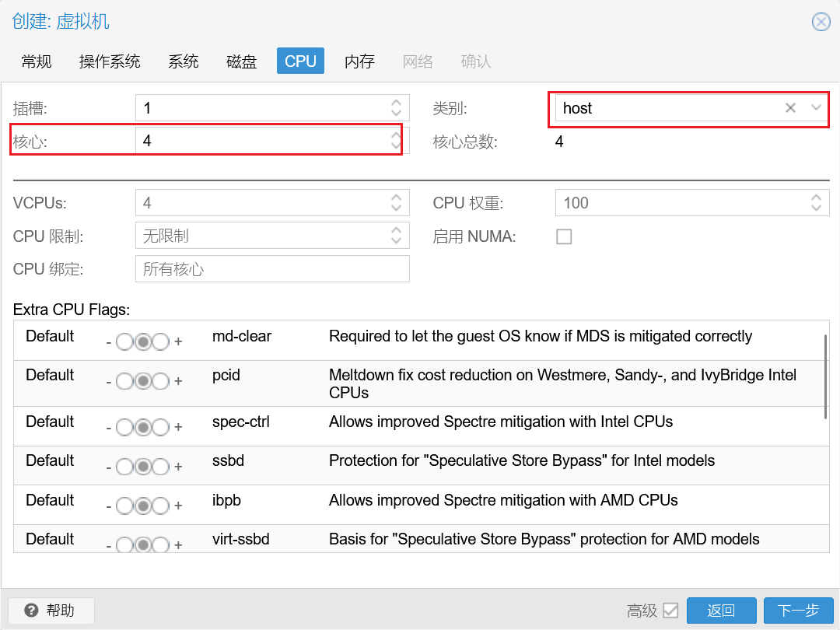This screenshot has width=840, height=630.
Task: Set md-clear flag to default (middle radio)
Action: tap(142, 341)
